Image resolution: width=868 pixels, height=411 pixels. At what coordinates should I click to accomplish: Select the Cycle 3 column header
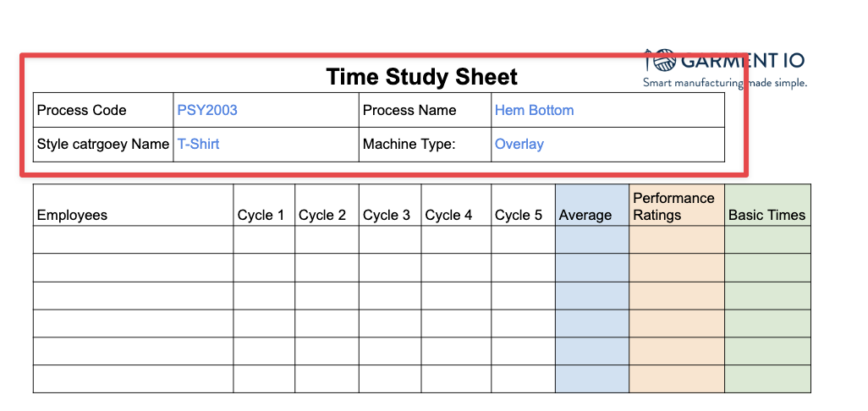387,215
